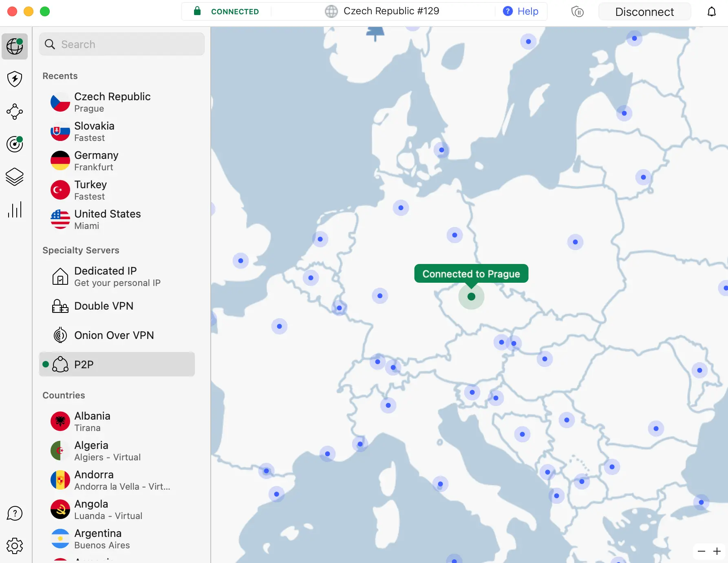Click the Disconnect button

pos(644,12)
